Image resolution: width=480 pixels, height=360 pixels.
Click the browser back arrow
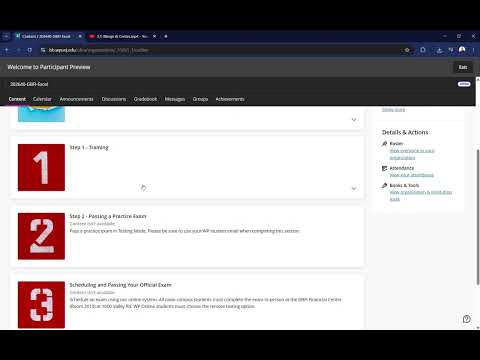point(7,50)
